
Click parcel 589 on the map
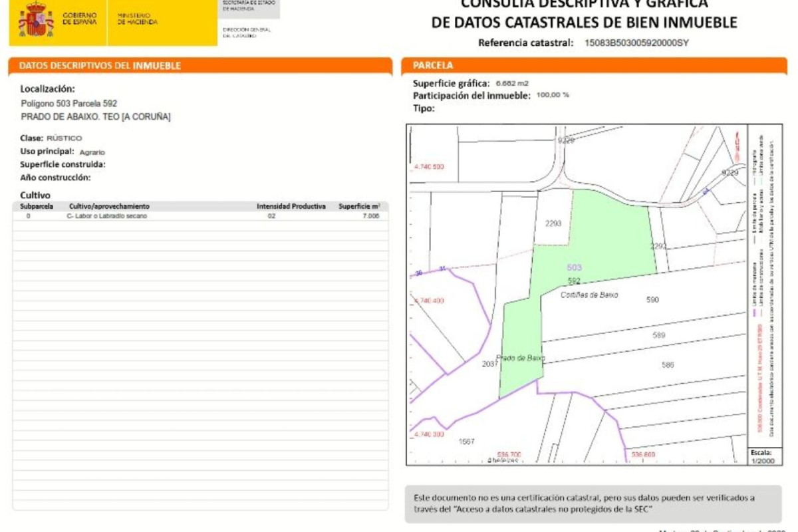point(658,335)
